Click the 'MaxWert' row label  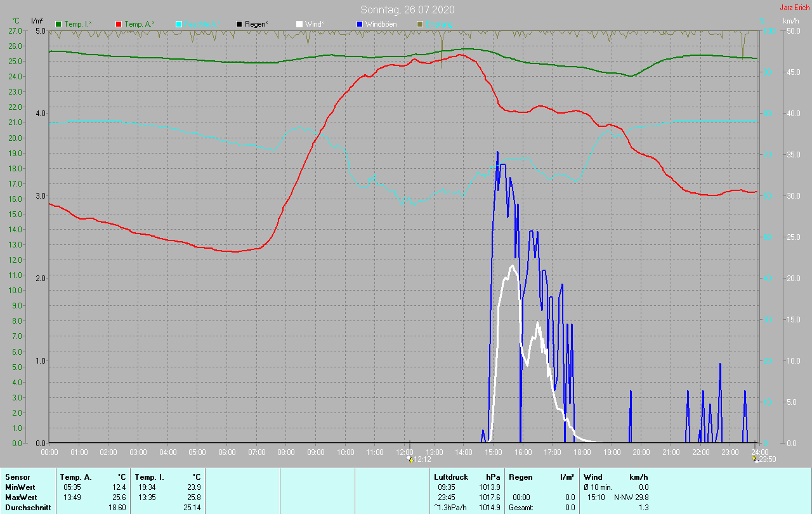pyautogui.click(x=20, y=498)
